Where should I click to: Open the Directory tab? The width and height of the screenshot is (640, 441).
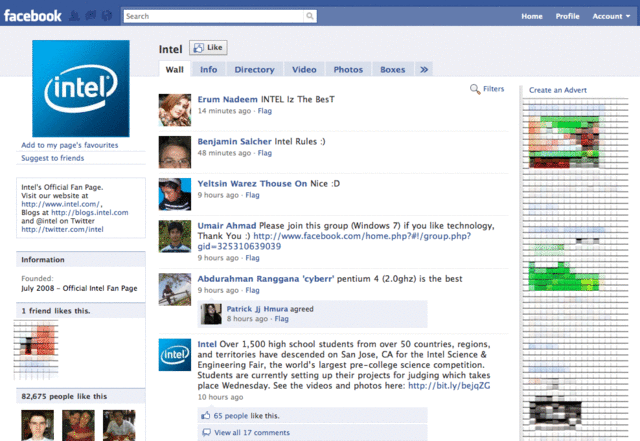point(254,69)
